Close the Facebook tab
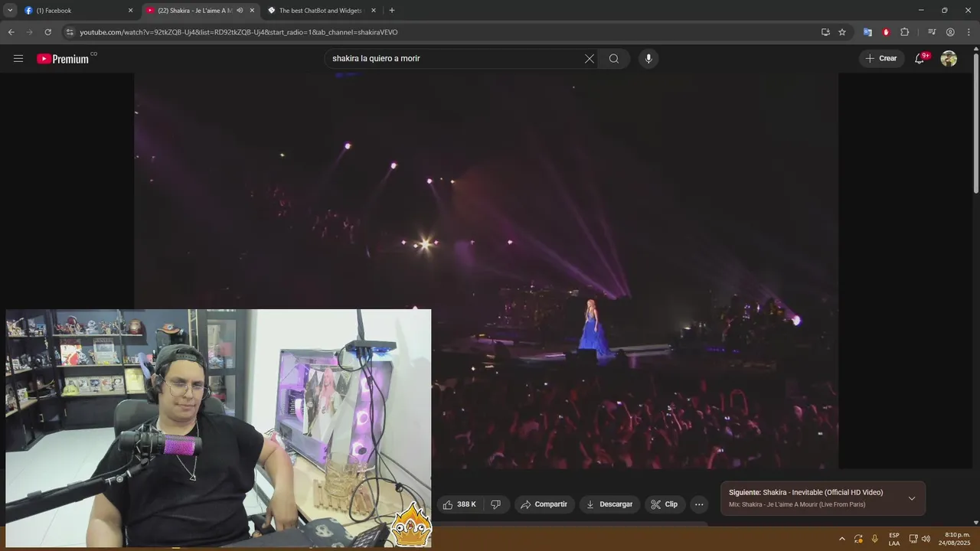This screenshot has height=551, width=980. pyautogui.click(x=130, y=11)
